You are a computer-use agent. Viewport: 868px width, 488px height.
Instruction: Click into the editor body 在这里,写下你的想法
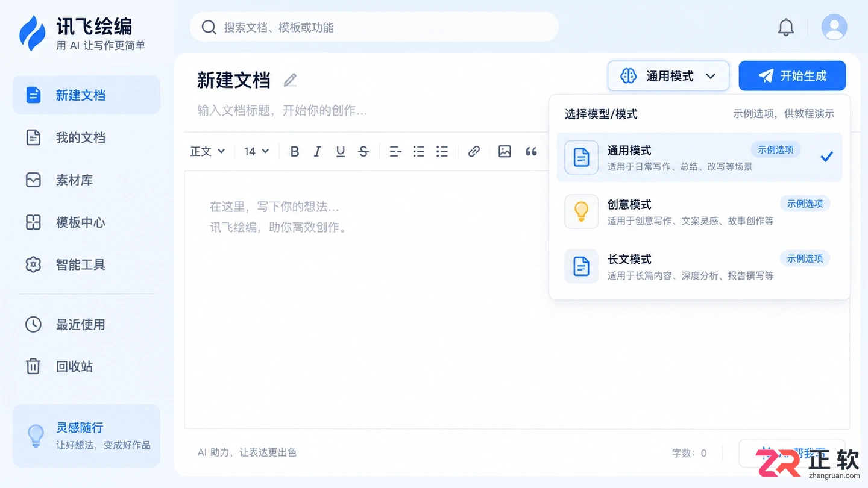click(274, 207)
